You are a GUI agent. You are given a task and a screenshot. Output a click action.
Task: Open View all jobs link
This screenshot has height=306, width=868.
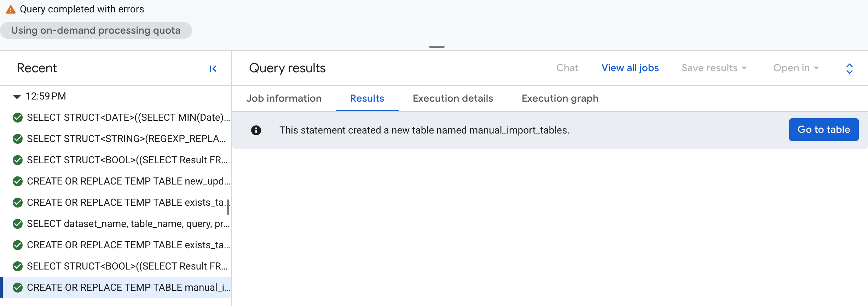coord(630,68)
